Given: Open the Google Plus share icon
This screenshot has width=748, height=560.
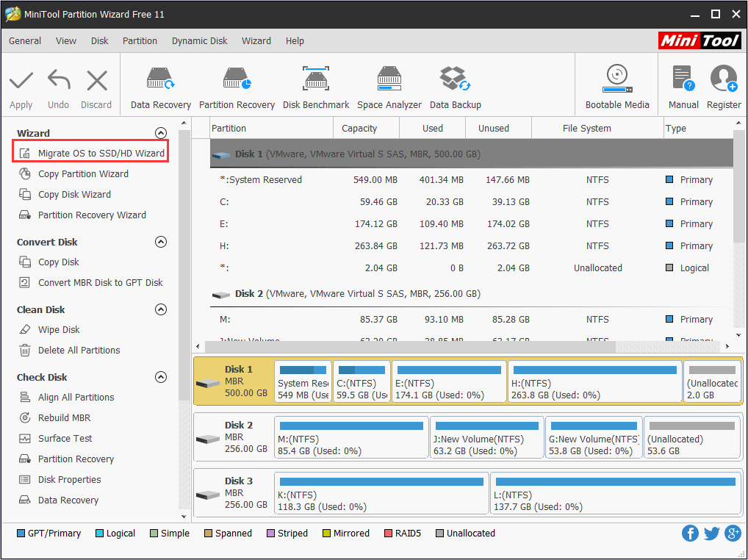Looking at the screenshot, I should pyautogui.click(x=733, y=534).
